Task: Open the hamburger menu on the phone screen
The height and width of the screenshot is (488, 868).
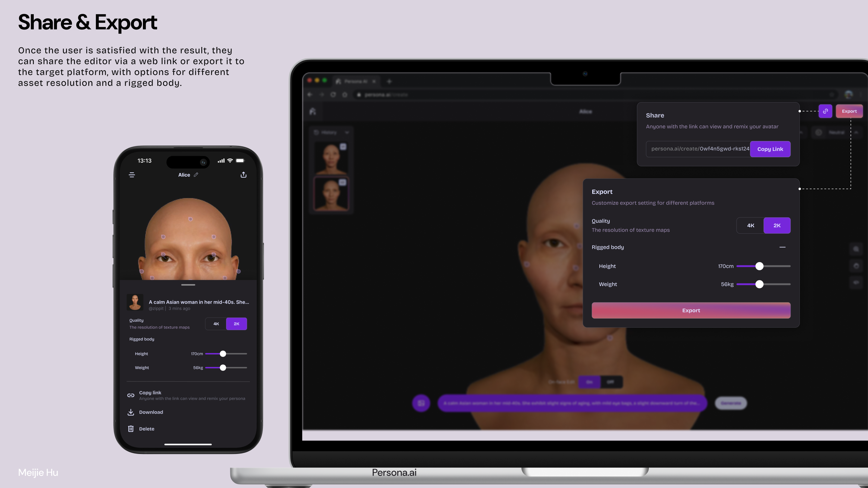Action: tap(132, 175)
